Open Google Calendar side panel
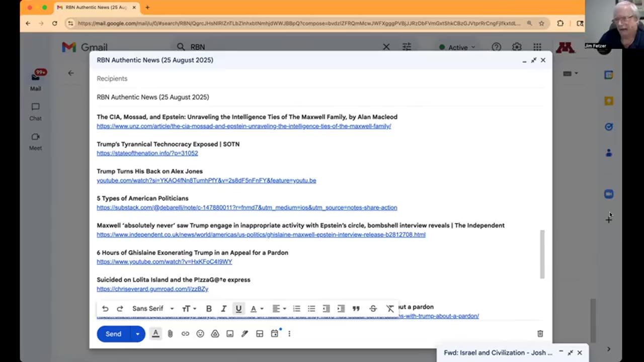 pyautogui.click(x=609, y=75)
